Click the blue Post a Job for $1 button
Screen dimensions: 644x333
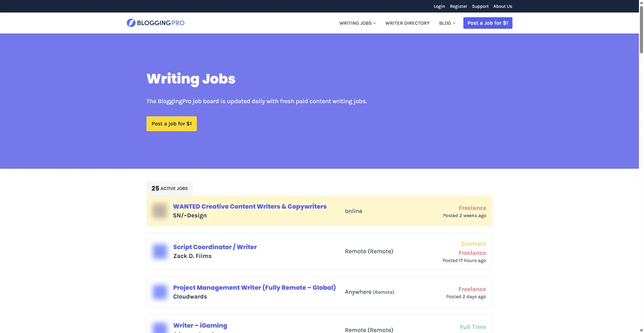click(487, 23)
